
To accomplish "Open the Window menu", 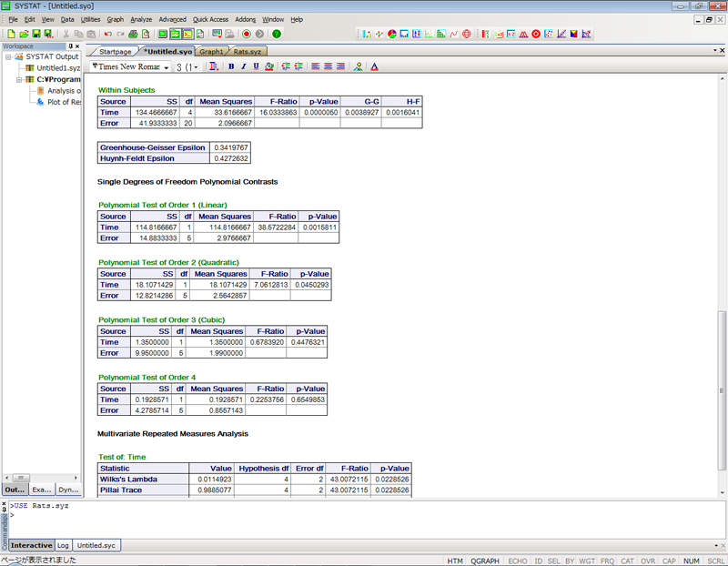I will pos(273,19).
